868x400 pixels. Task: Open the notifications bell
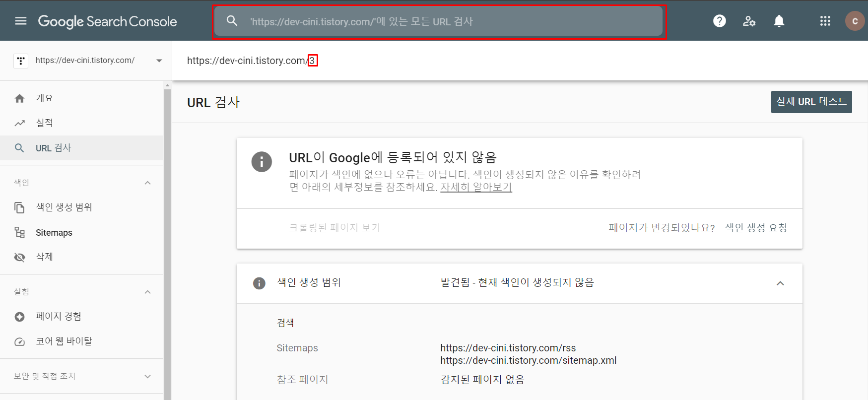(x=779, y=21)
